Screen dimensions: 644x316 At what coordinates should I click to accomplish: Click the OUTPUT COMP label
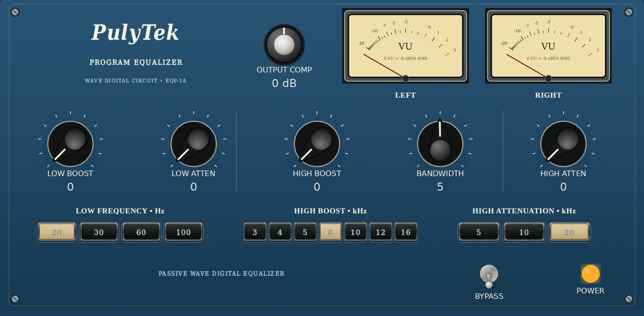click(284, 70)
